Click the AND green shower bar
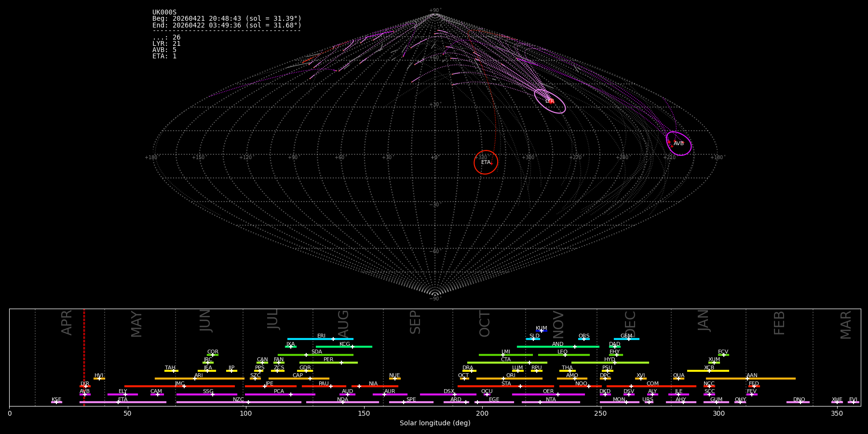Viewport: 868px width, 434px height. click(558, 347)
